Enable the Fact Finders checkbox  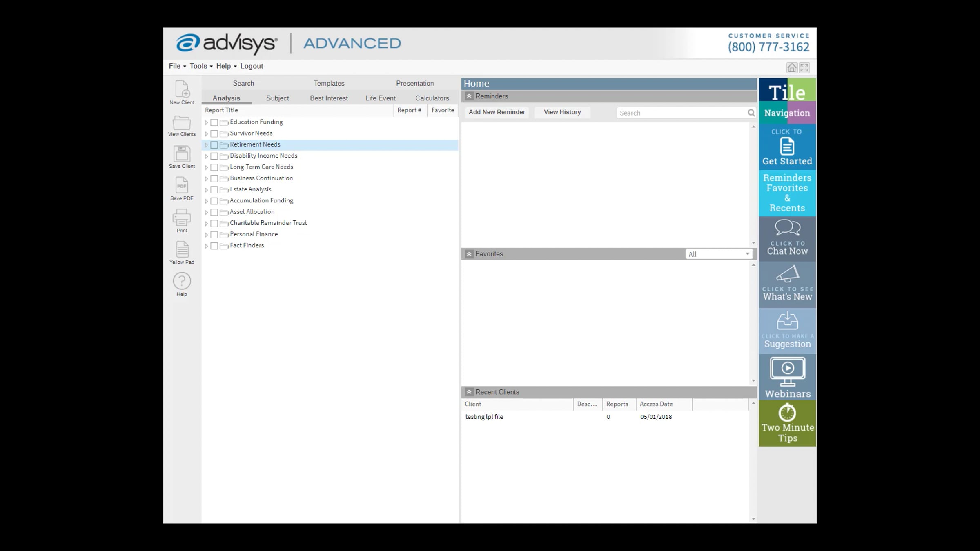point(214,246)
